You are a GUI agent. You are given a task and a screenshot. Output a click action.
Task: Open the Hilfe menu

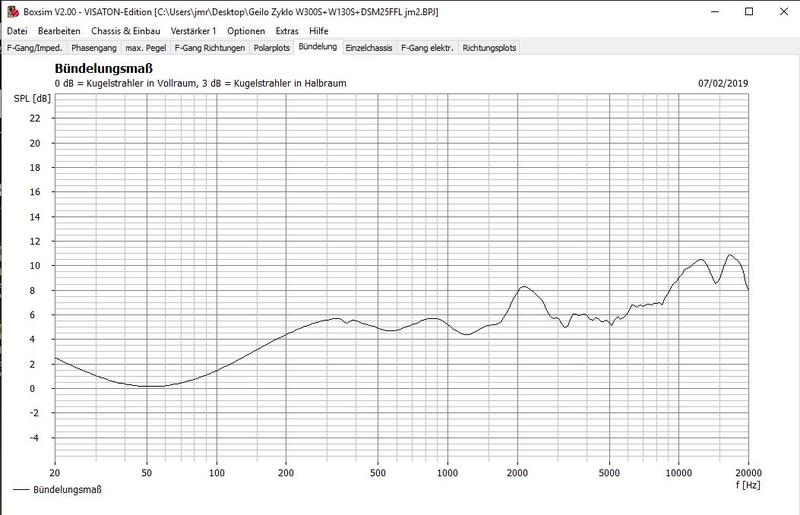[318, 31]
